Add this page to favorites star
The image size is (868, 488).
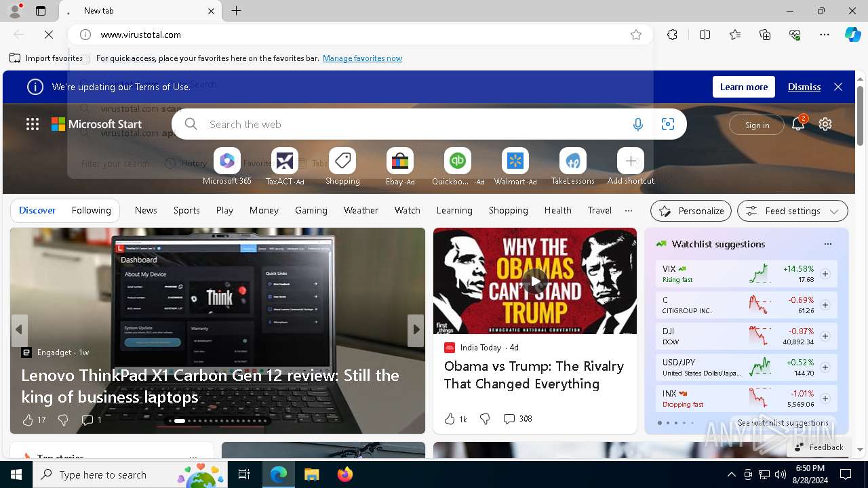point(636,35)
